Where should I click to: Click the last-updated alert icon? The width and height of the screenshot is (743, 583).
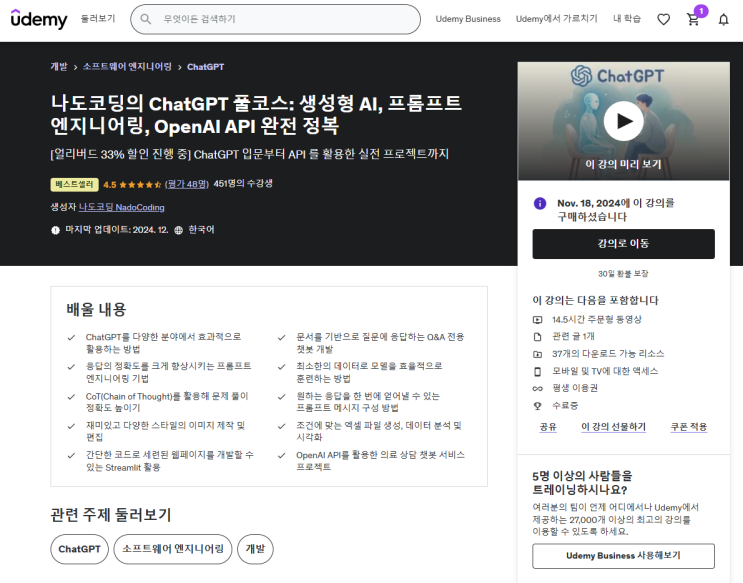click(x=55, y=230)
